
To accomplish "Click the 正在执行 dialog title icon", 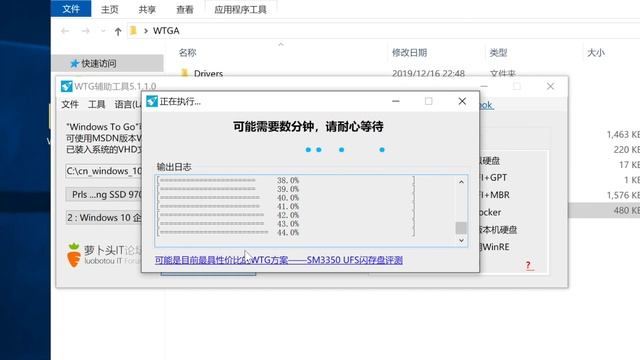I will click(x=152, y=101).
